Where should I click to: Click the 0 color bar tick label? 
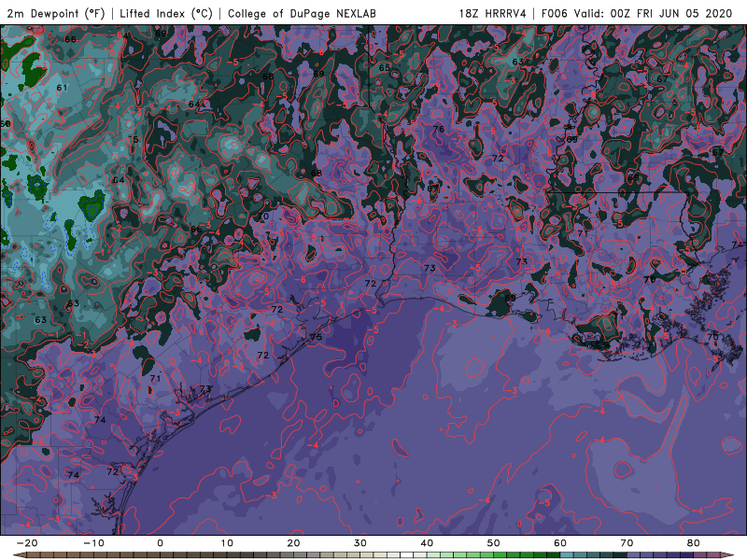coord(160,543)
